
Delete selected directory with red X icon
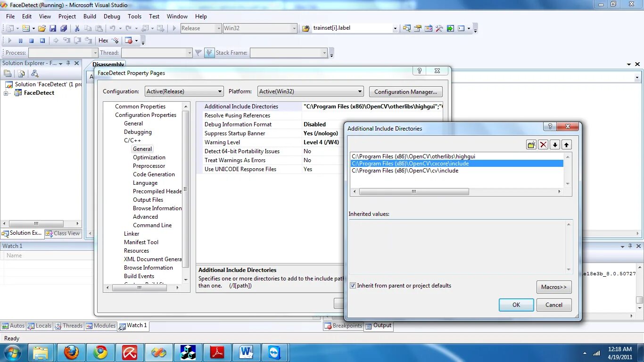pos(543,145)
